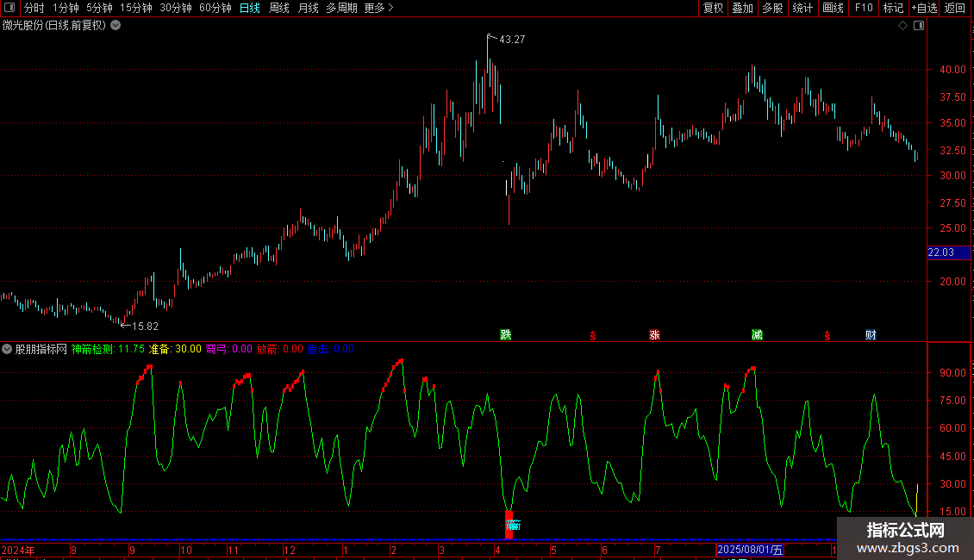Image resolution: width=974 pixels, height=560 pixels.
Task: Click the 2024年 label on the time axis
Action: [19, 550]
